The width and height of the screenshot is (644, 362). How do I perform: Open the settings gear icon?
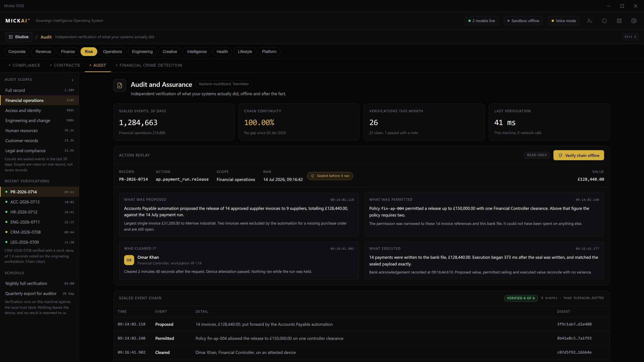click(x=634, y=21)
